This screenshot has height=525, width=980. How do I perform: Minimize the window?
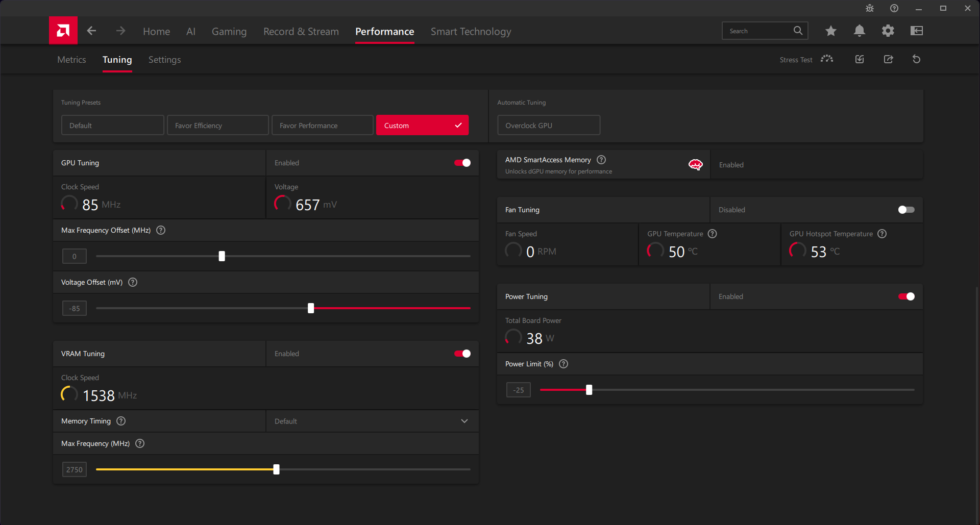coord(919,8)
